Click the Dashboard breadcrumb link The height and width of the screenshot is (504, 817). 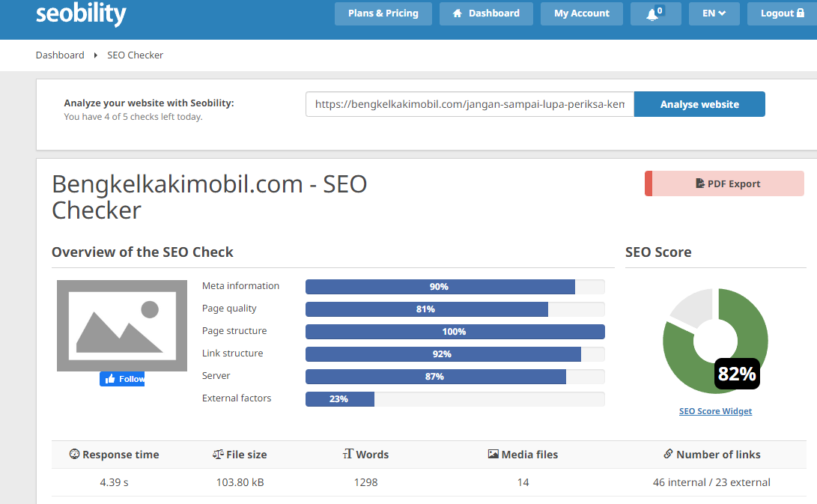[60, 55]
